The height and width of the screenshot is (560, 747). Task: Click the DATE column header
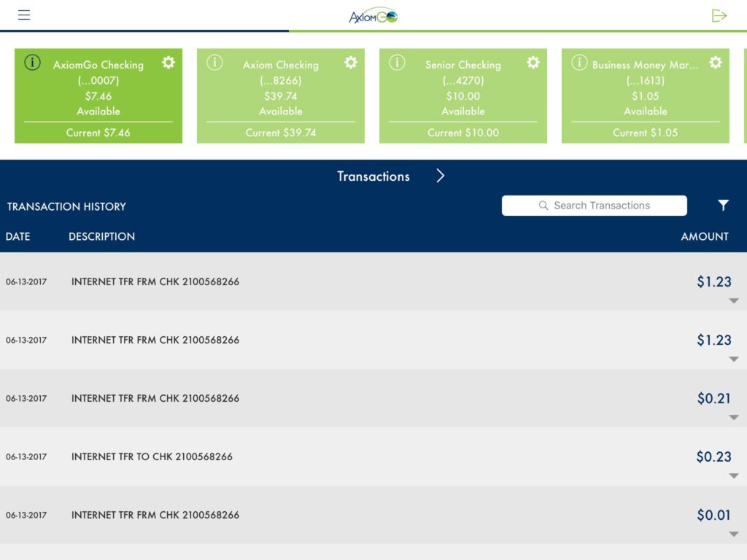(18, 237)
